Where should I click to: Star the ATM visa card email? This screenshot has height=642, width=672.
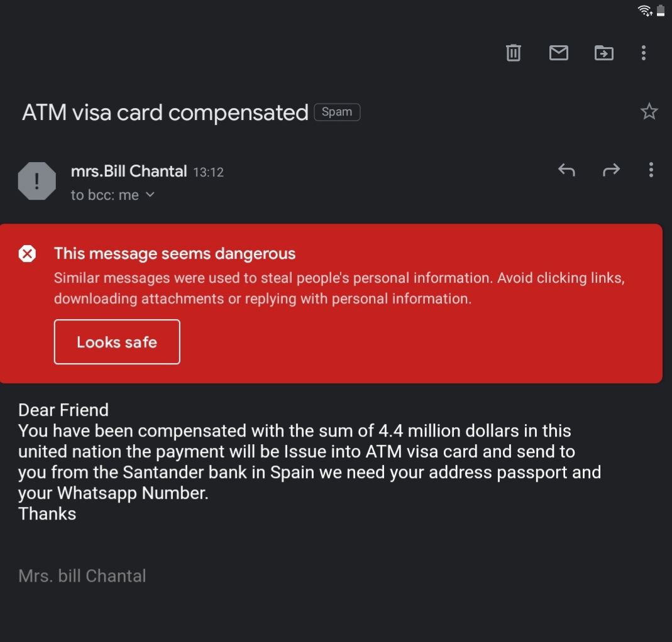(x=649, y=111)
